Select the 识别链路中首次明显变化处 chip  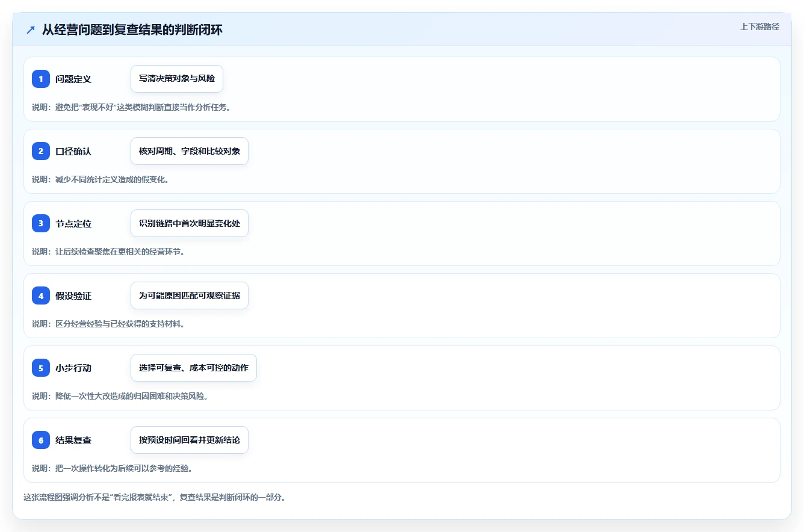click(190, 223)
